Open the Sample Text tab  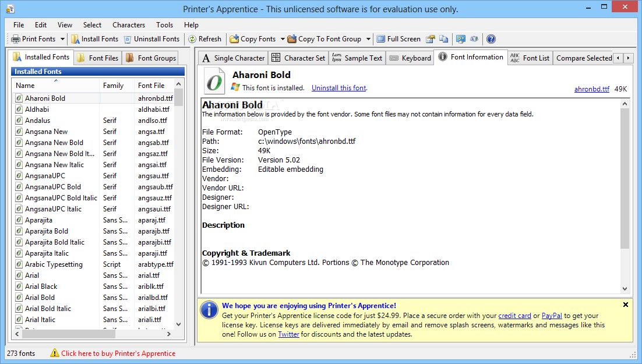click(x=357, y=58)
